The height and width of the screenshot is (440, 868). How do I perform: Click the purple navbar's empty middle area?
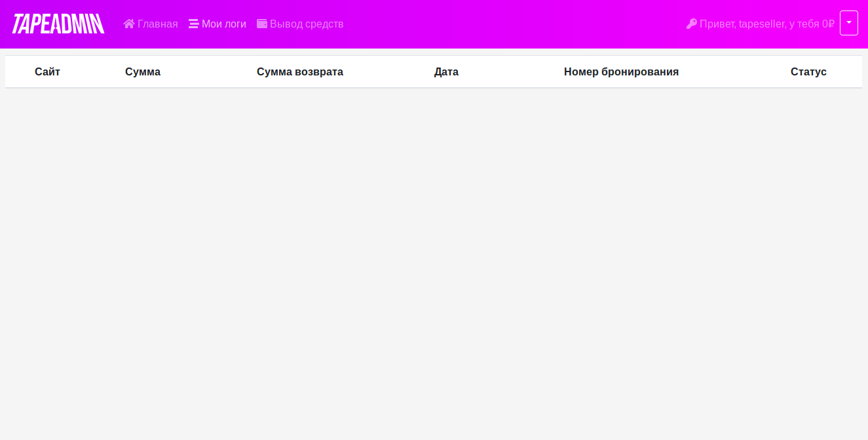point(511,24)
